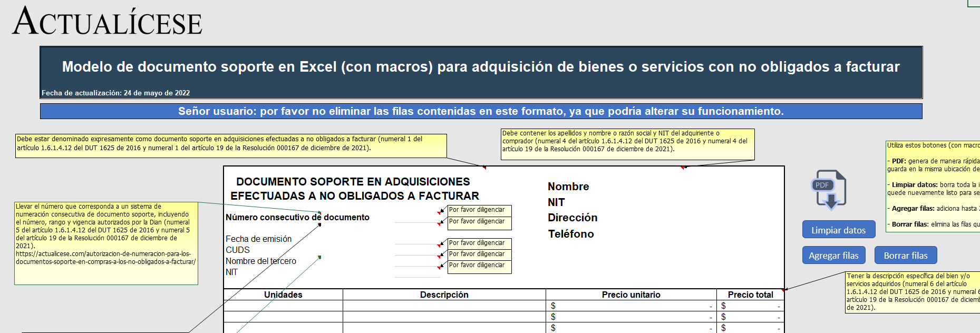Click the input cell for Nombre del tercero
This screenshot has height=333, width=980.
(417, 261)
